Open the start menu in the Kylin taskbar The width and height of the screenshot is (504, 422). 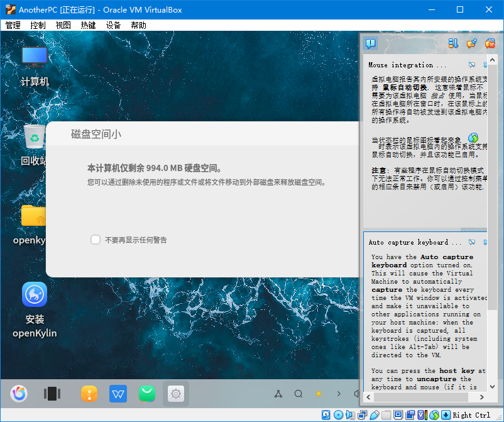tap(19, 393)
